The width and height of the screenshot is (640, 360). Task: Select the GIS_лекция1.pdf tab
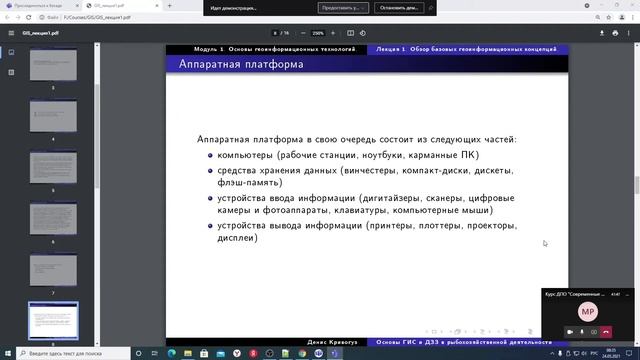tap(122, 6)
